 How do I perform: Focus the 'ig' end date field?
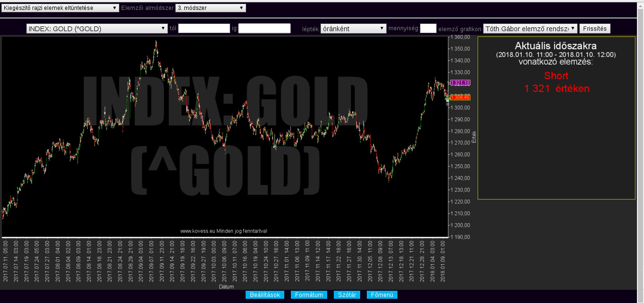(264, 29)
